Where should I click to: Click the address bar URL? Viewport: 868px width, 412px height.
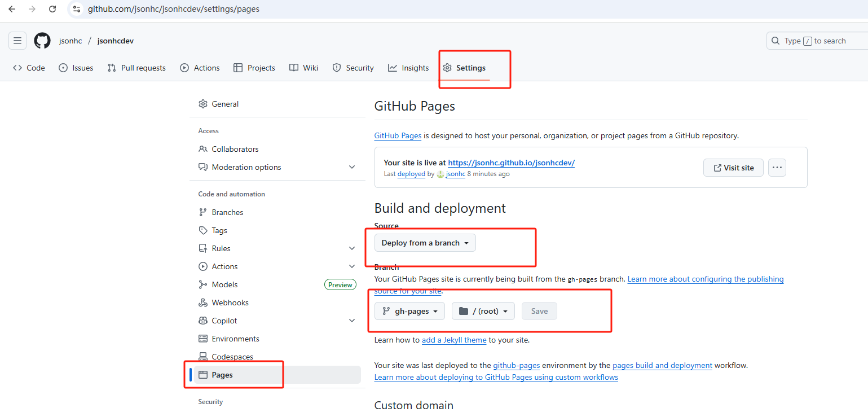[174, 9]
